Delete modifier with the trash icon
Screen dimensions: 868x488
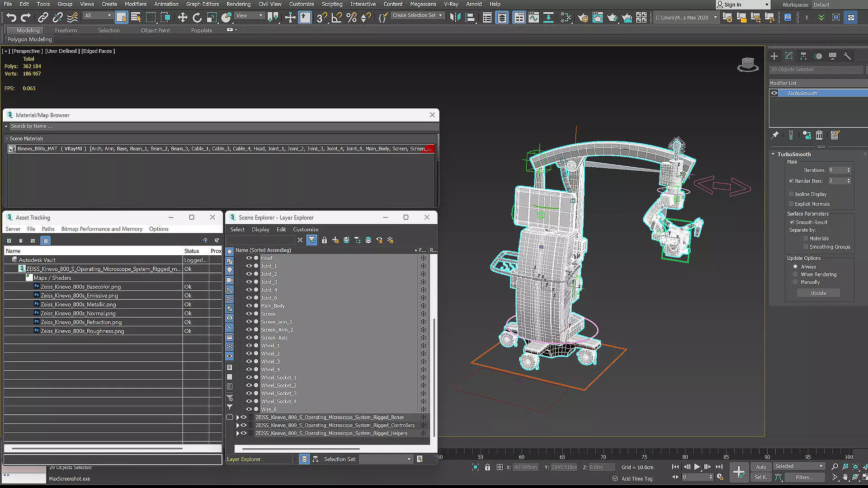click(819, 135)
